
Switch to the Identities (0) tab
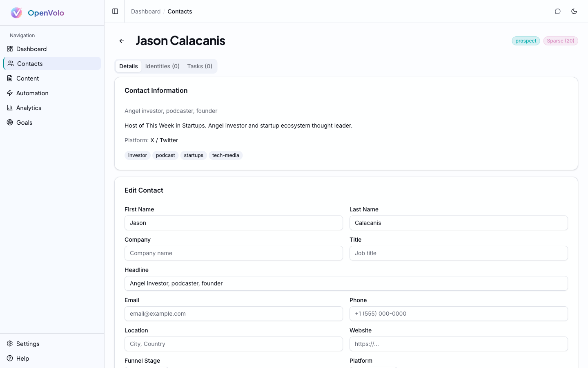pos(162,66)
